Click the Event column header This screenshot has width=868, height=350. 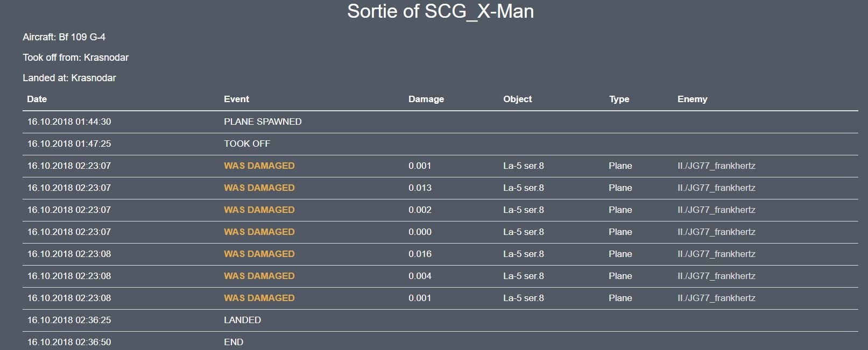tap(236, 99)
